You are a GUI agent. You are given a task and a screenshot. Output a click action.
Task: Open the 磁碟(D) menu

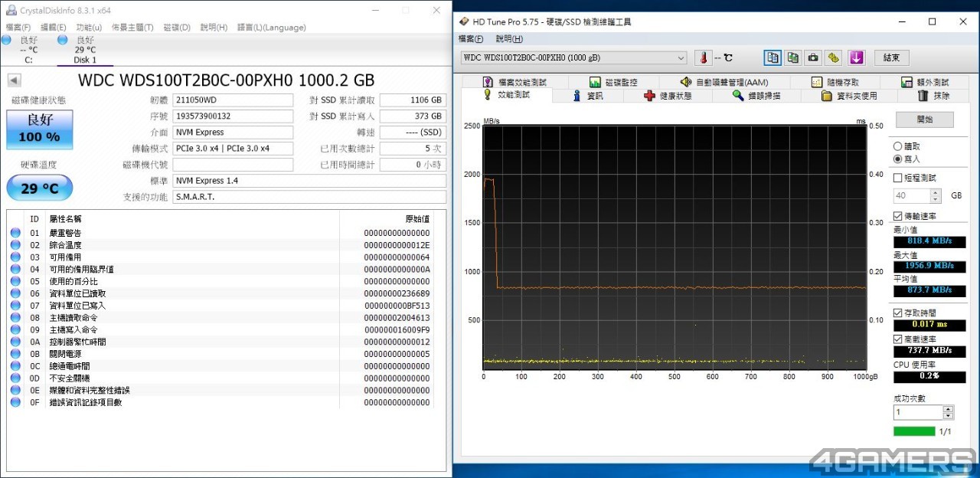click(177, 28)
